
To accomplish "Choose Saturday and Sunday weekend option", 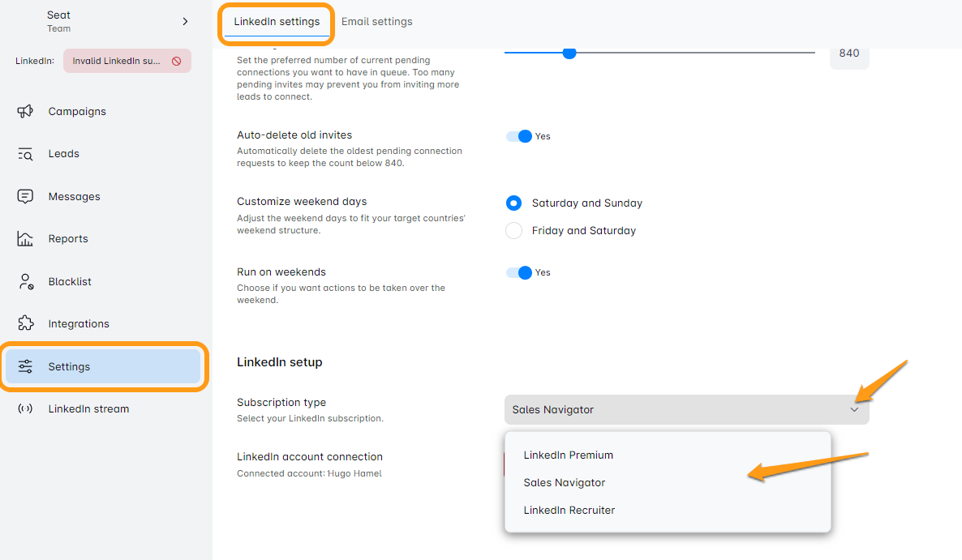I will point(513,203).
